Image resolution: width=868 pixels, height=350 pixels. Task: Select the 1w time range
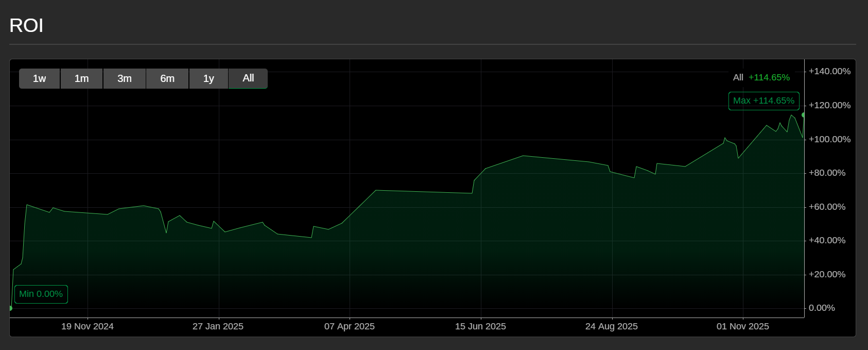click(x=40, y=78)
